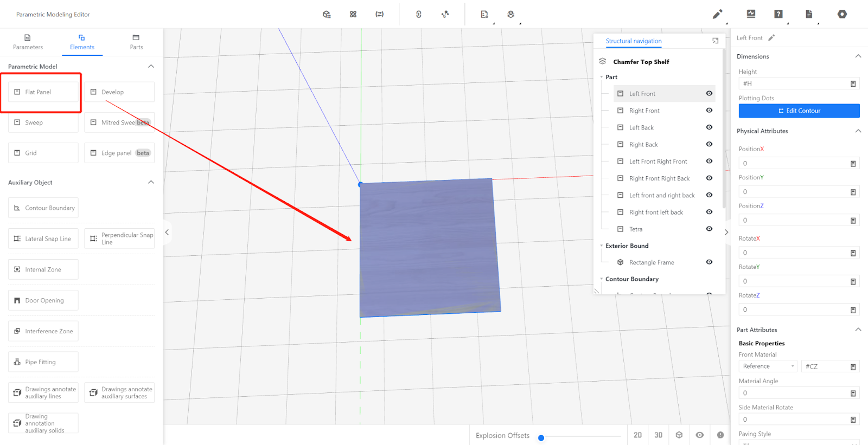868x445 pixels.
Task: Click pop-out icon in Structural navigation panel
Action: 715,41
